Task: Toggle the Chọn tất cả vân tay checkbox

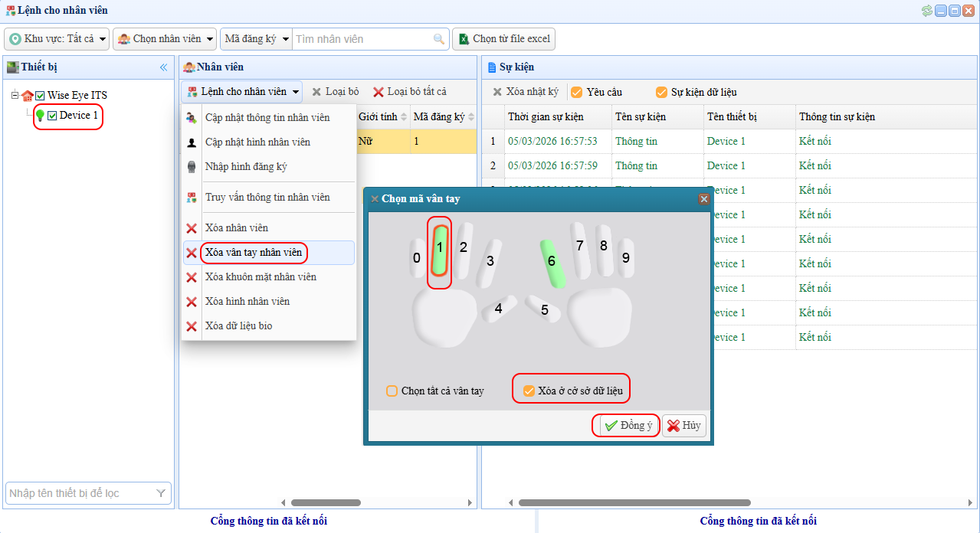Action: pyautogui.click(x=392, y=391)
